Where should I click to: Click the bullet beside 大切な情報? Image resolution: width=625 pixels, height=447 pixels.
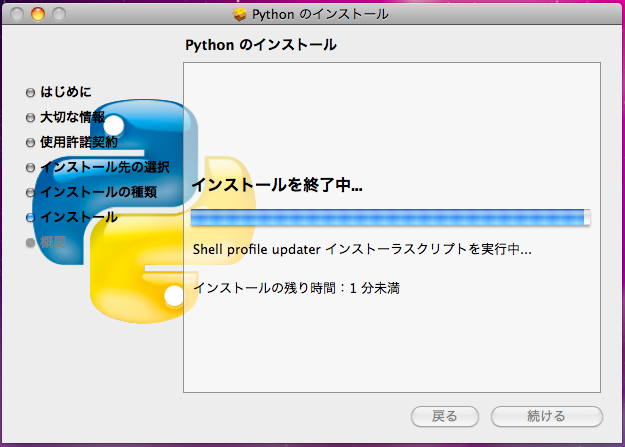coord(30,118)
